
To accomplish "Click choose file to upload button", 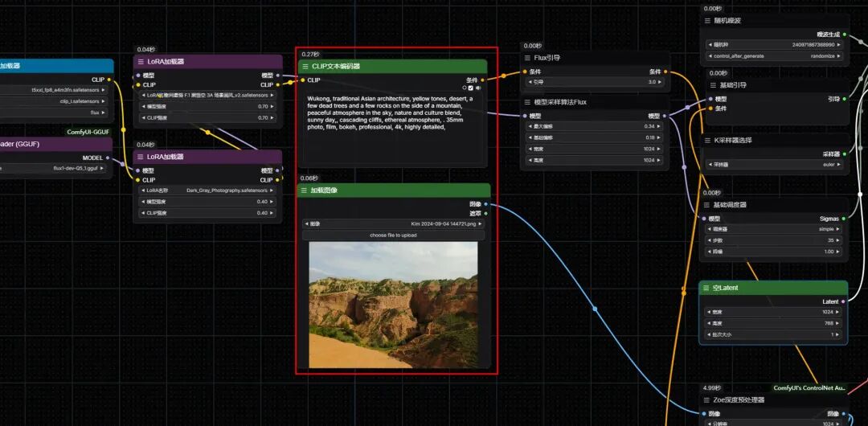I will coord(393,235).
